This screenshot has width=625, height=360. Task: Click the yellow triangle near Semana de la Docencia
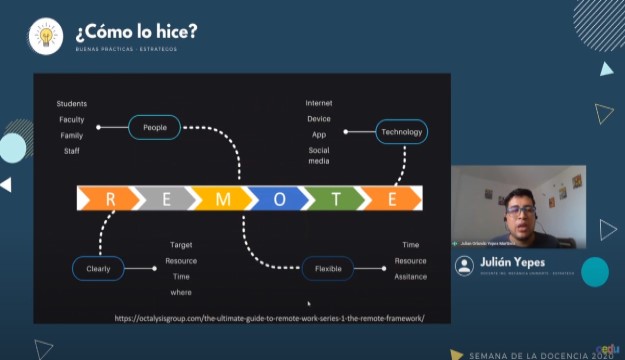click(x=456, y=354)
